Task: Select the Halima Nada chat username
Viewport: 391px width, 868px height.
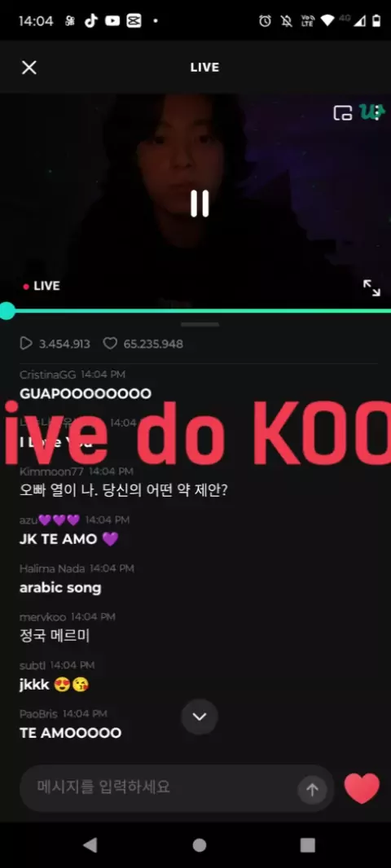Action: [x=52, y=568]
